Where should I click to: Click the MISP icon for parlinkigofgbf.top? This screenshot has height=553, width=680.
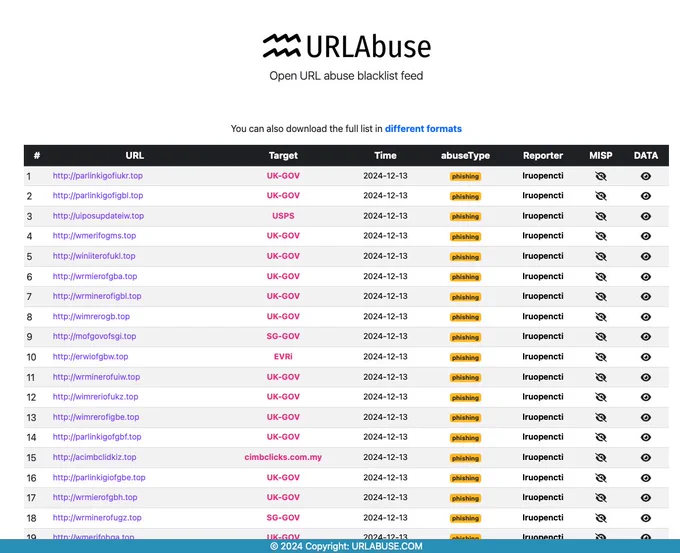601,437
